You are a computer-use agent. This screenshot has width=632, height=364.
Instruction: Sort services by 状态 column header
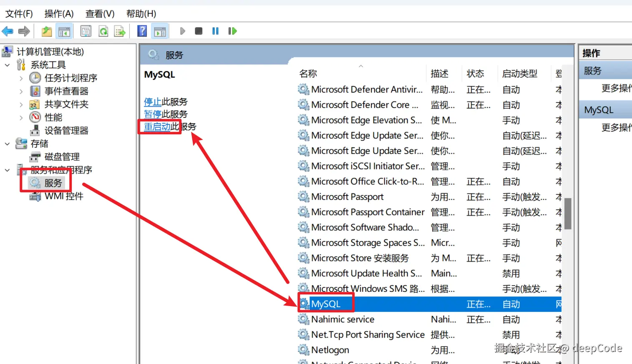click(475, 74)
